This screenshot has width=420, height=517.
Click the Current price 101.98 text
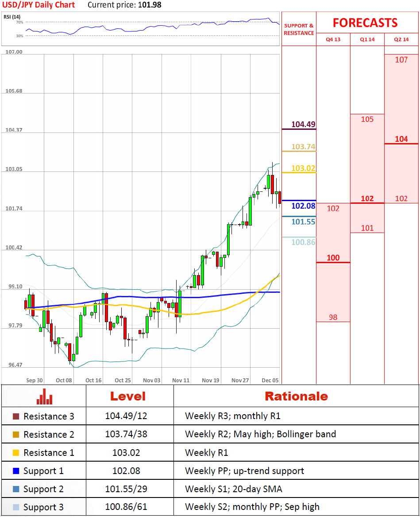124,5
